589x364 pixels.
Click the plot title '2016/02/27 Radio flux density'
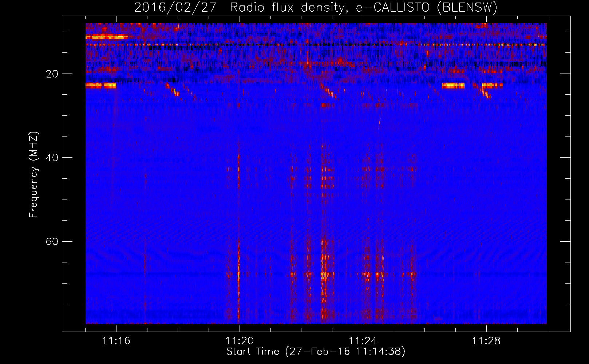click(316, 7)
